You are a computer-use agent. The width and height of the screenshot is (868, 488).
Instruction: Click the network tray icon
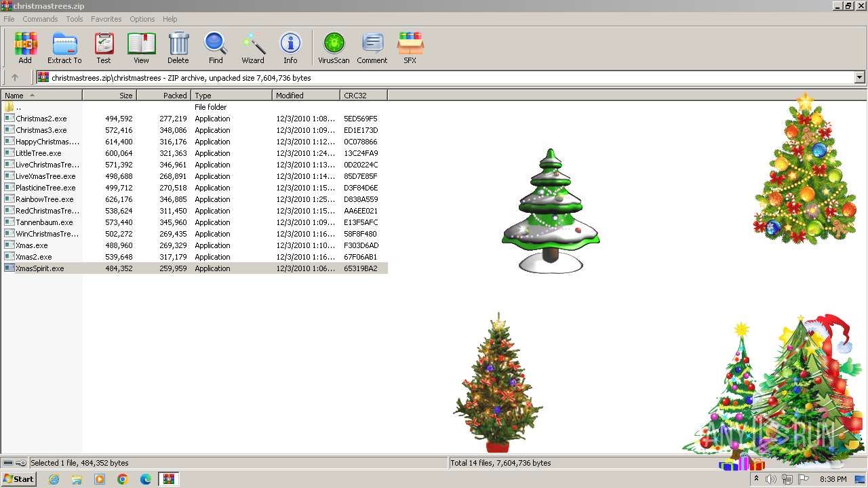pyautogui.click(x=787, y=479)
